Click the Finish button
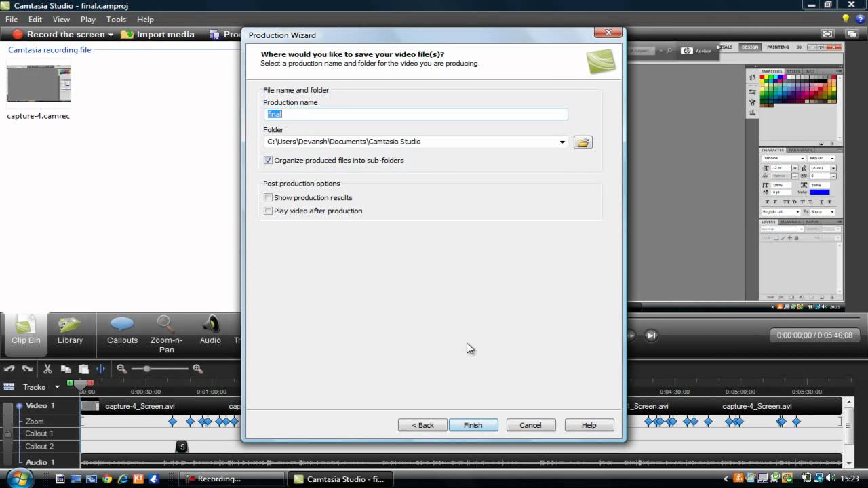The height and width of the screenshot is (488, 868). pos(473,425)
